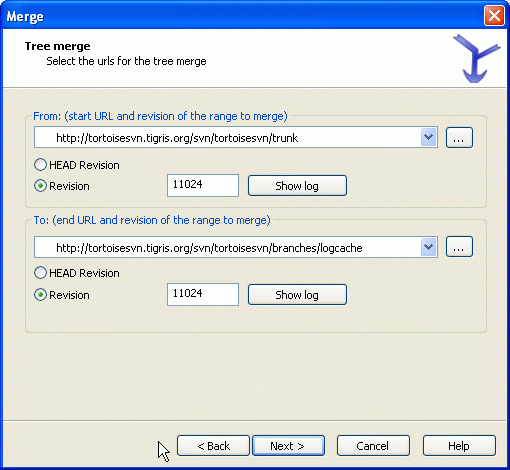Click the To revision number field
The image size is (510, 470).
point(203,294)
